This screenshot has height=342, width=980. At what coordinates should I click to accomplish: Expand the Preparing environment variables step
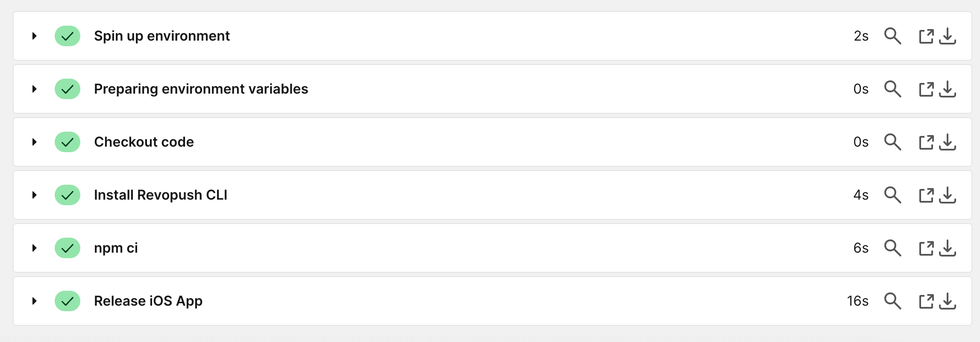coord(35,89)
